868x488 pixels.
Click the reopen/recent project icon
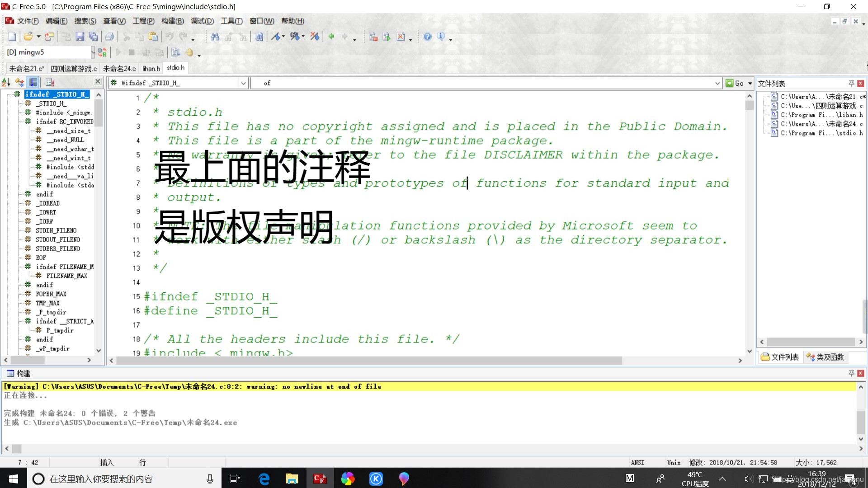[49, 37]
